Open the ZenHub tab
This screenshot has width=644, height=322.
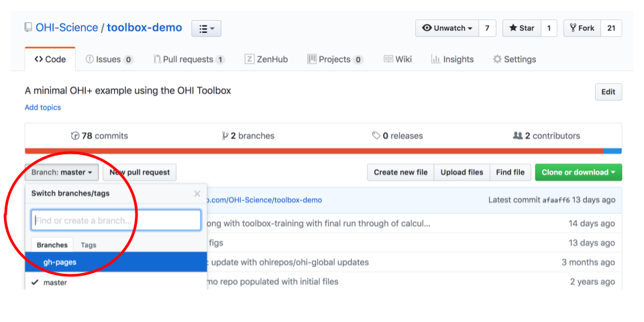(x=266, y=59)
